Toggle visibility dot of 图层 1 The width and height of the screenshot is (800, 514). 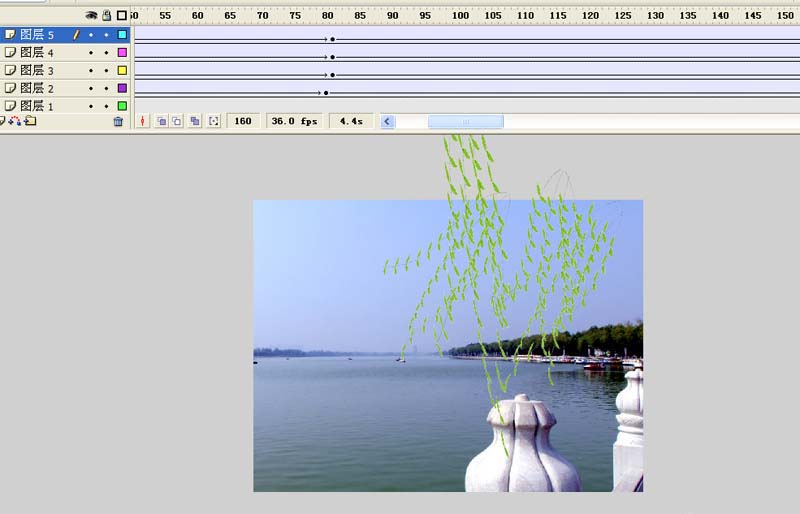91,106
